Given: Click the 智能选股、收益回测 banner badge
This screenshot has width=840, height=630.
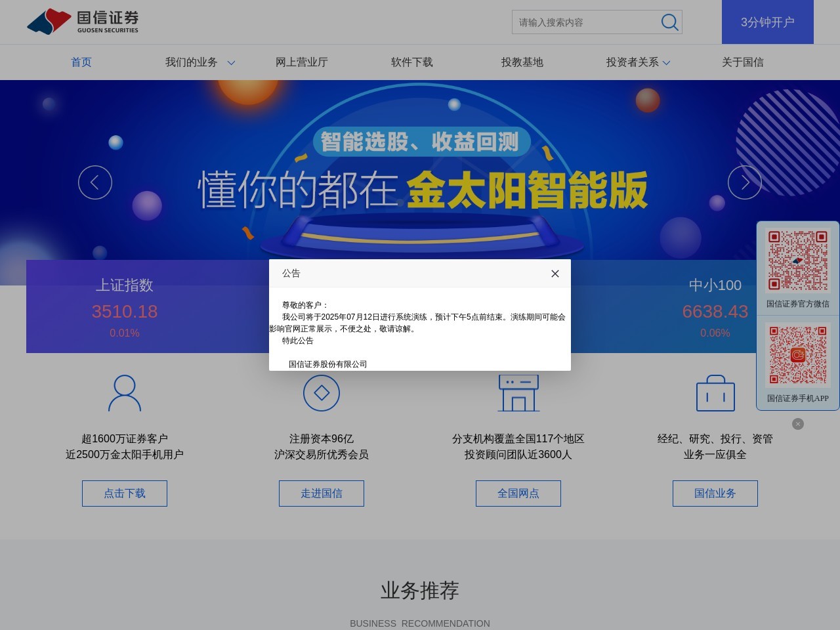Looking at the screenshot, I should 421,142.
